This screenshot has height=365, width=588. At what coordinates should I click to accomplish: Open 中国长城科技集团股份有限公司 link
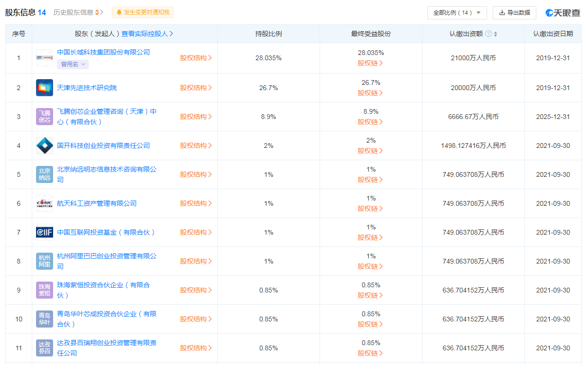pos(103,52)
